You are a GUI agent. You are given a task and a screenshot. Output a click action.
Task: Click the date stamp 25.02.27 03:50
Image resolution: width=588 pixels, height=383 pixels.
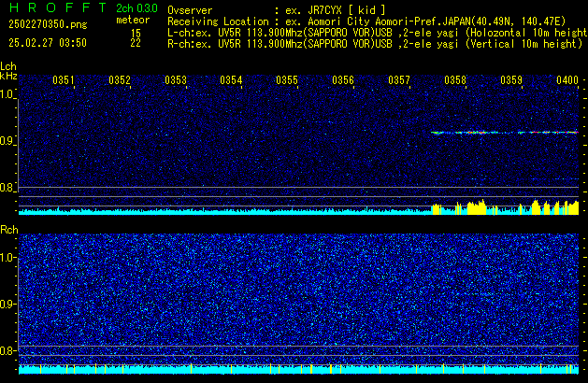[48, 43]
